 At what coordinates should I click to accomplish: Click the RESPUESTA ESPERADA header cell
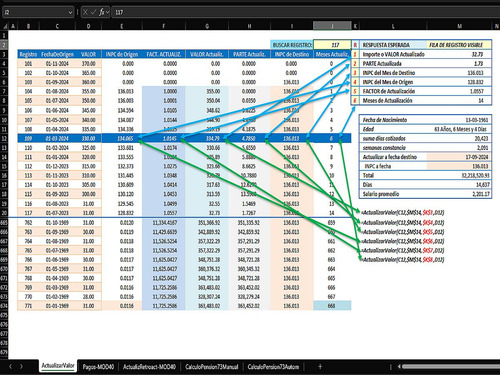[x=393, y=45]
